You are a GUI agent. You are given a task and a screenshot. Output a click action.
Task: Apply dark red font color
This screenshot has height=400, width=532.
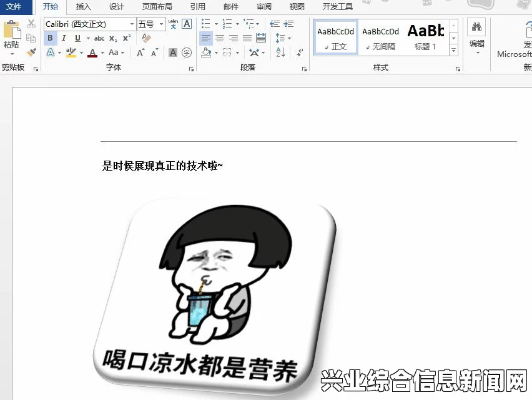point(92,52)
